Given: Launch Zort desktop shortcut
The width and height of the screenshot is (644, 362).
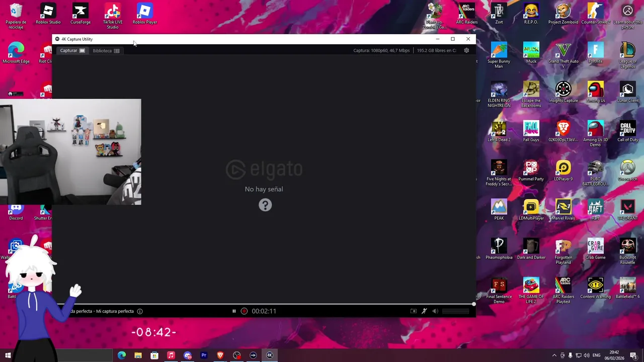Looking at the screenshot, I should point(499,14).
